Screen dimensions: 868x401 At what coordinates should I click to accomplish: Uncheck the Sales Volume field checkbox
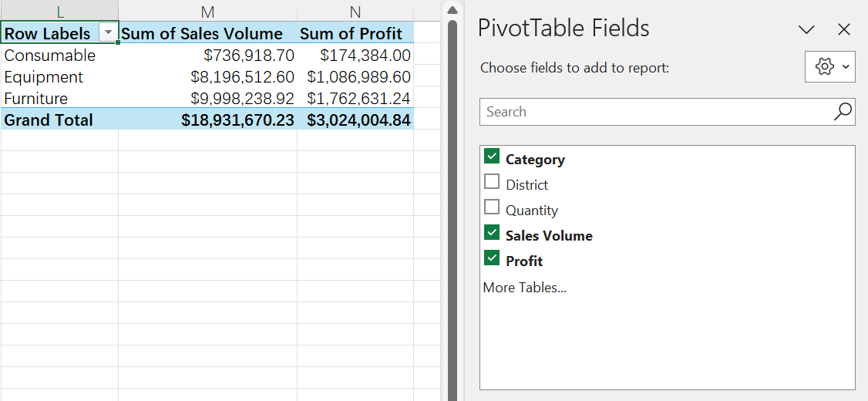click(492, 234)
